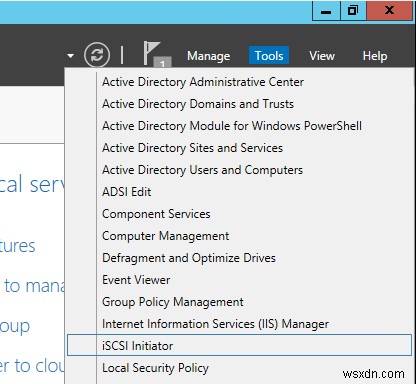Image resolution: width=416 pixels, height=384 pixels.
Task: Open the View menu
Action: 322,56
